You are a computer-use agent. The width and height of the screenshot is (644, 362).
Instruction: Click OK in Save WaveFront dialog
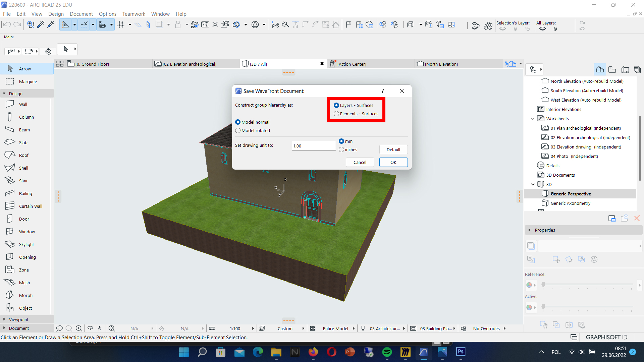coord(393,162)
